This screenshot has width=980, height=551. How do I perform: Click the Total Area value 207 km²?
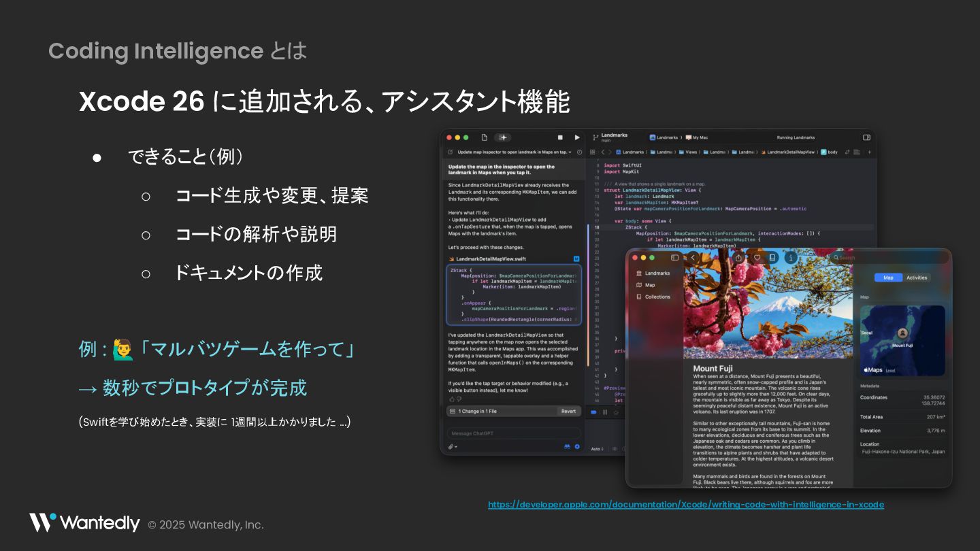[935, 417]
